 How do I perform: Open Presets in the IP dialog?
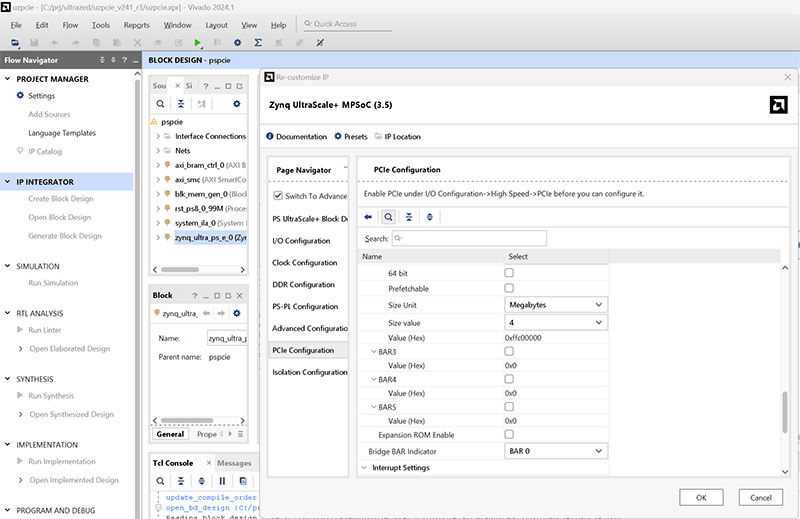pos(351,136)
